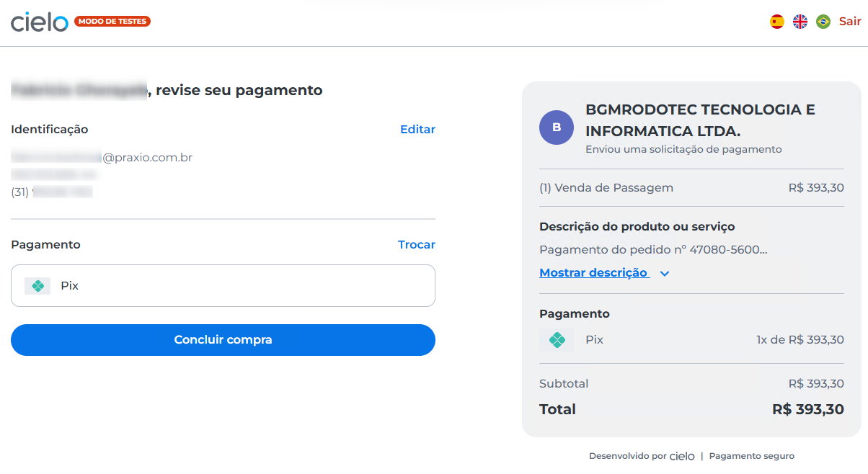This screenshot has height=474, width=868.
Task: Select the Pix payment method field
Action: coord(223,286)
